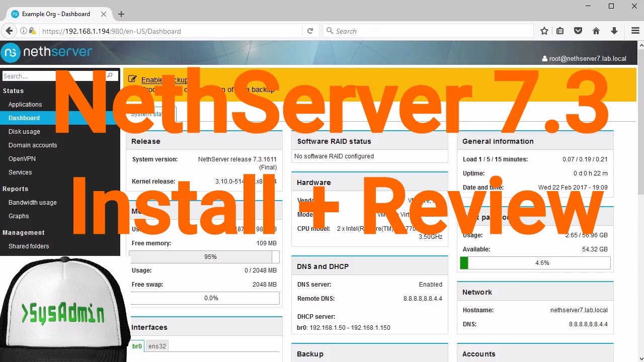Viewport: 644px width, 362px height.
Task: Reload the page with refresh icon
Action: click(x=310, y=31)
